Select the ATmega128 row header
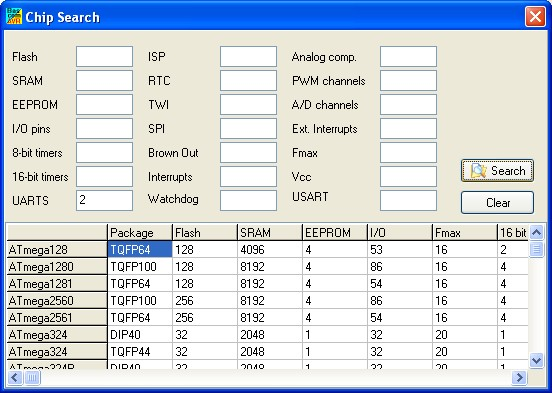The height and width of the screenshot is (393, 552). pos(57,250)
